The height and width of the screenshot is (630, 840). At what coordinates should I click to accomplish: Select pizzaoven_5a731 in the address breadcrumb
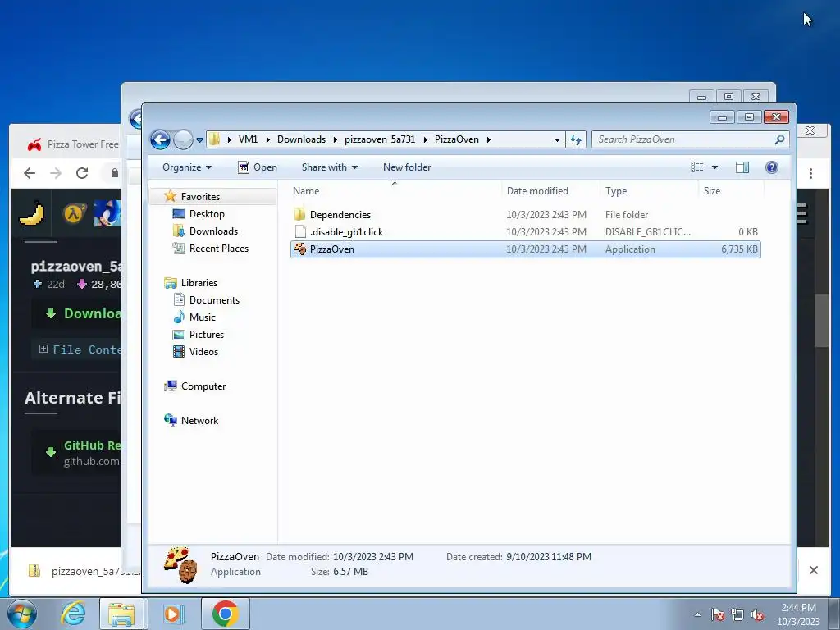[x=379, y=139]
